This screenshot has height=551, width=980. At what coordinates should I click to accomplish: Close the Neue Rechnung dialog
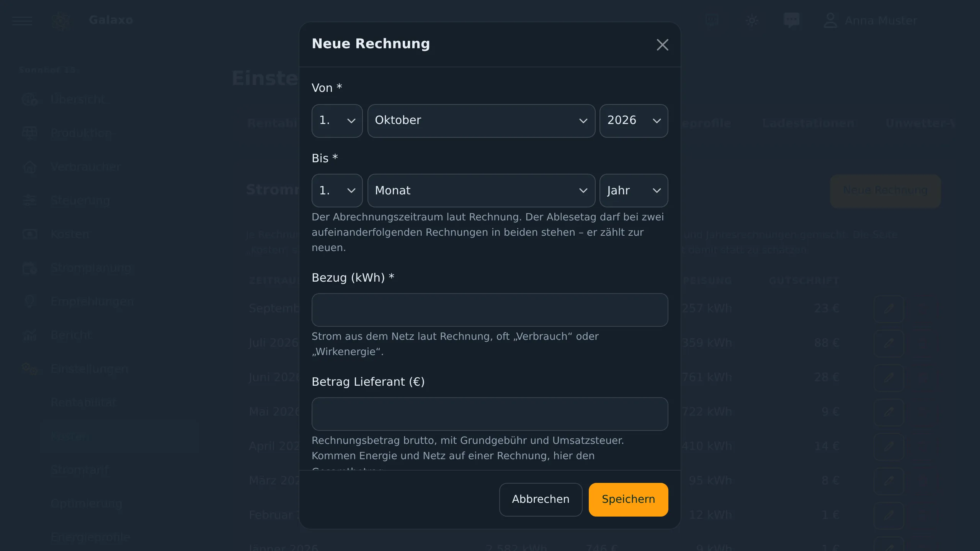pos(662,45)
